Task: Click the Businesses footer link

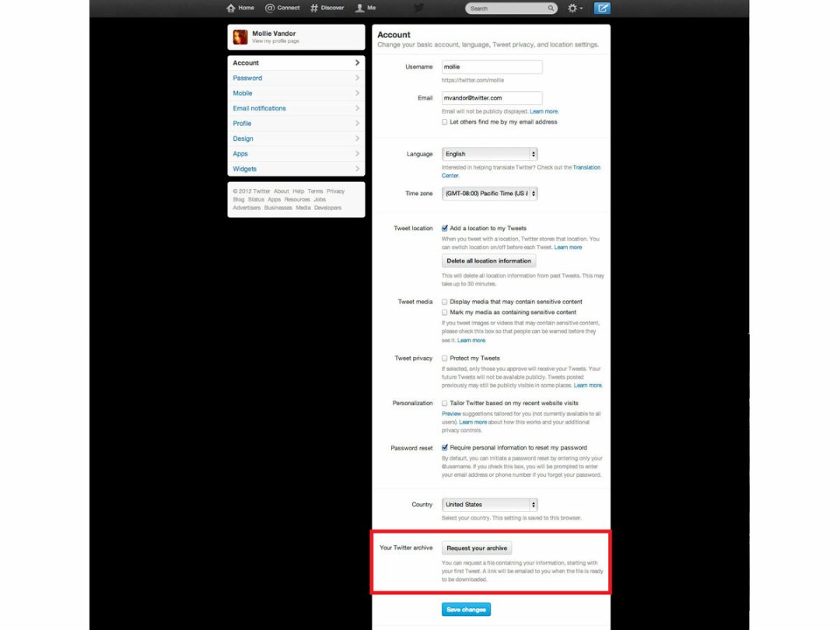Action: pos(278,208)
